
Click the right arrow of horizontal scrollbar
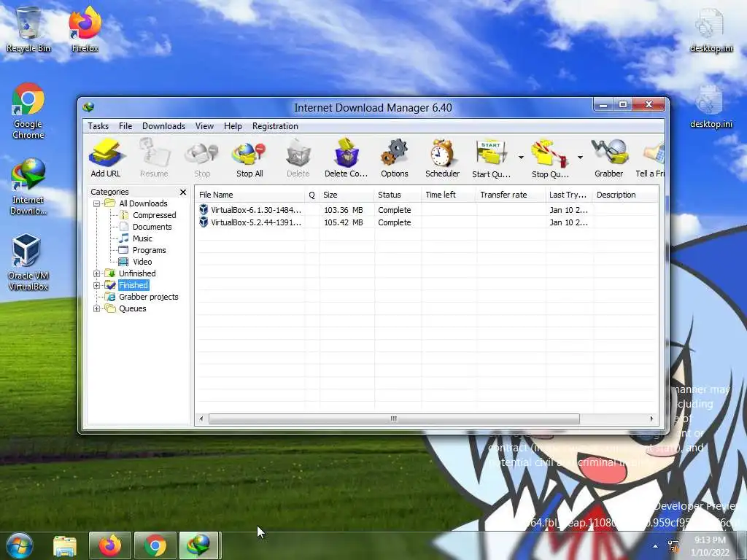click(651, 419)
